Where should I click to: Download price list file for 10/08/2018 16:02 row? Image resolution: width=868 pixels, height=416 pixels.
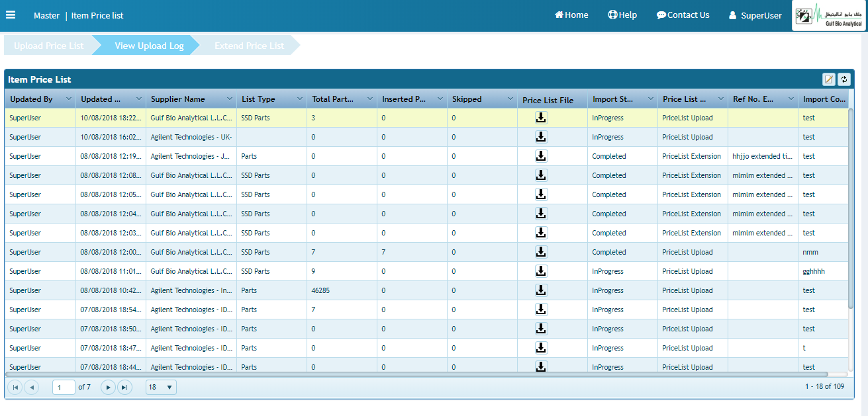point(541,137)
